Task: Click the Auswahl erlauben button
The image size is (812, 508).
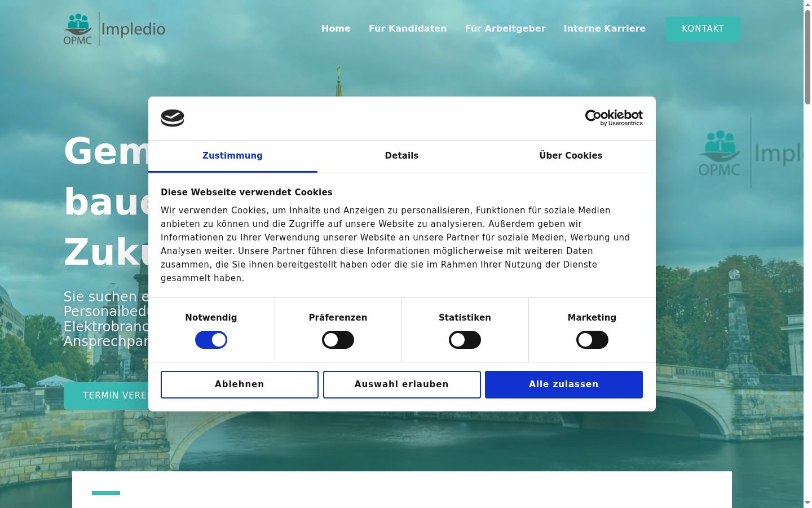Action: [x=401, y=384]
